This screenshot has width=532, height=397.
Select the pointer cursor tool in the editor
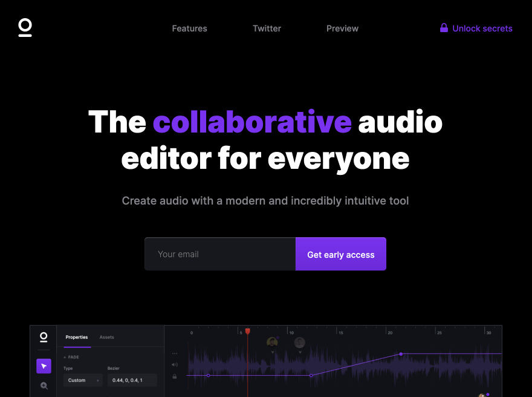44,366
